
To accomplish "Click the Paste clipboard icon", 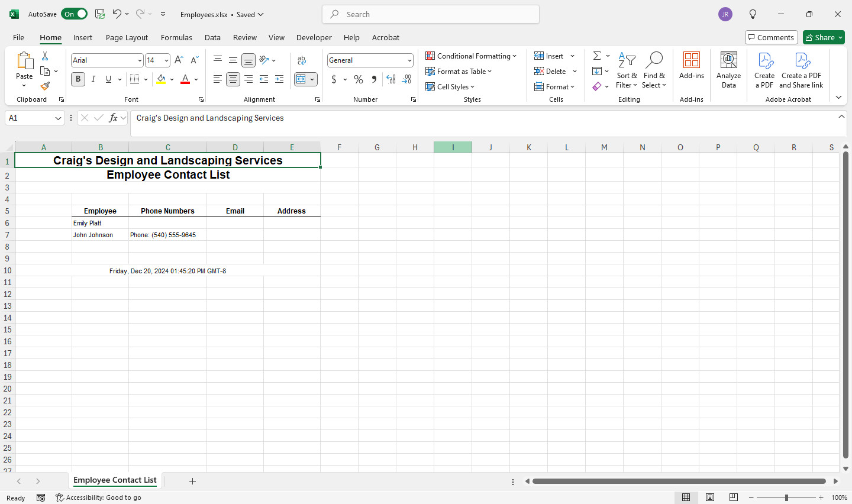I will tap(24, 61).
